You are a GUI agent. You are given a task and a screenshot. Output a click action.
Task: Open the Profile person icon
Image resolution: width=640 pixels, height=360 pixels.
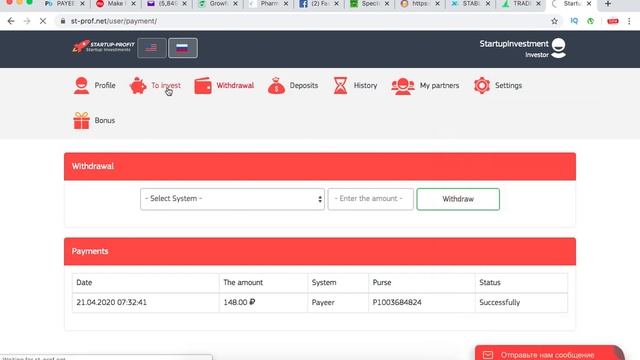click(81, 86)
